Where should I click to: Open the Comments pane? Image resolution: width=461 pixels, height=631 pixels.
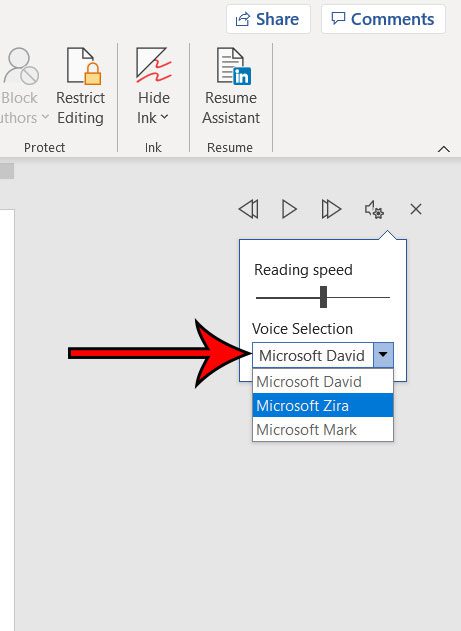[x=383, y=19]
